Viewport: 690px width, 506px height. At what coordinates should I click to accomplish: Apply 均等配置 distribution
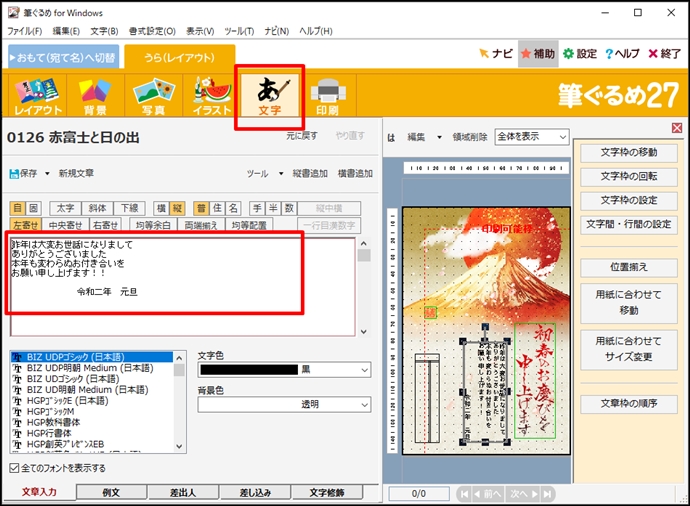point(249,225)
